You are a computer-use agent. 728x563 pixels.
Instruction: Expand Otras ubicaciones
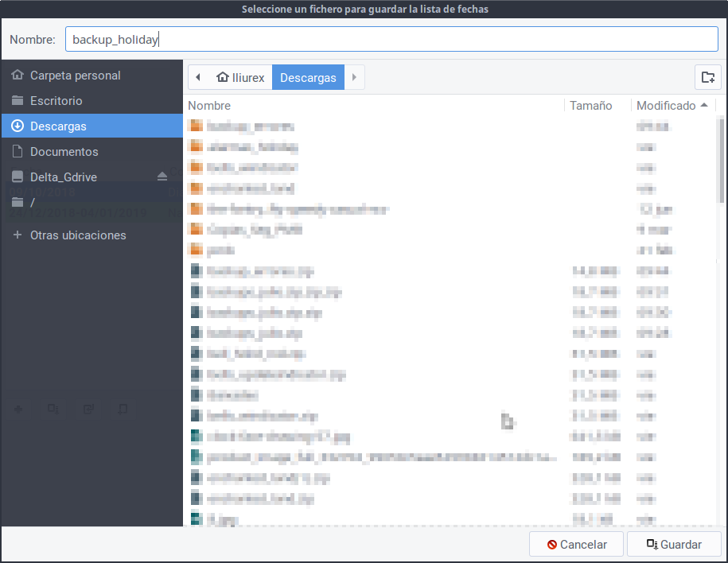[x=78, y=235]
